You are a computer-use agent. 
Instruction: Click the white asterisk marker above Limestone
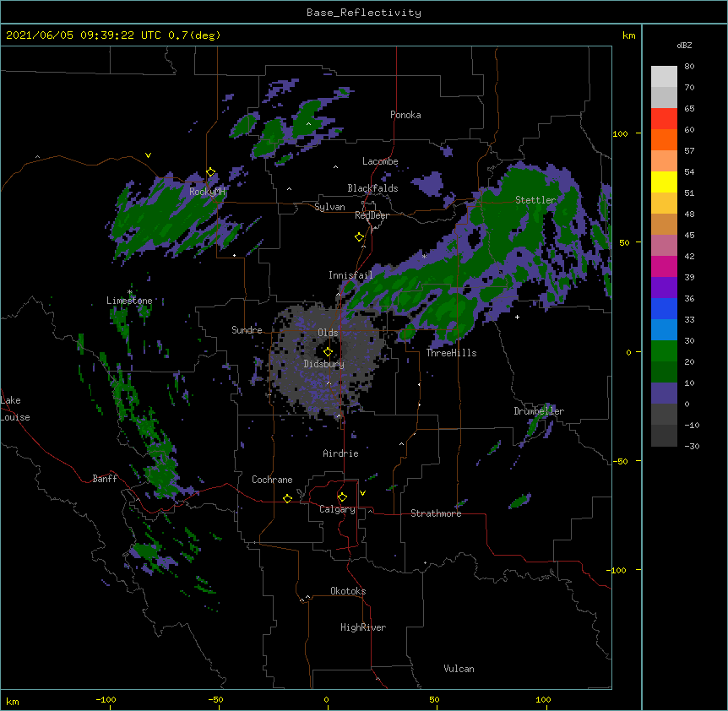[130, 292]
